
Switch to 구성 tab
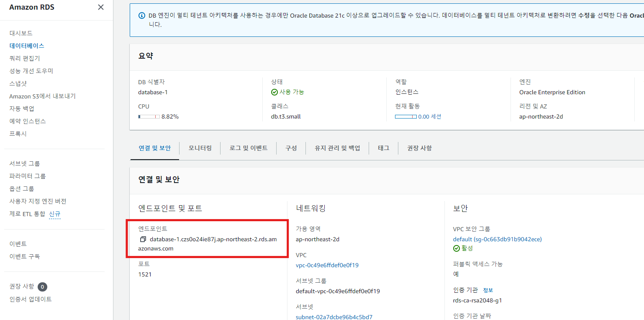pyautogui.click(x=291, y=148)
